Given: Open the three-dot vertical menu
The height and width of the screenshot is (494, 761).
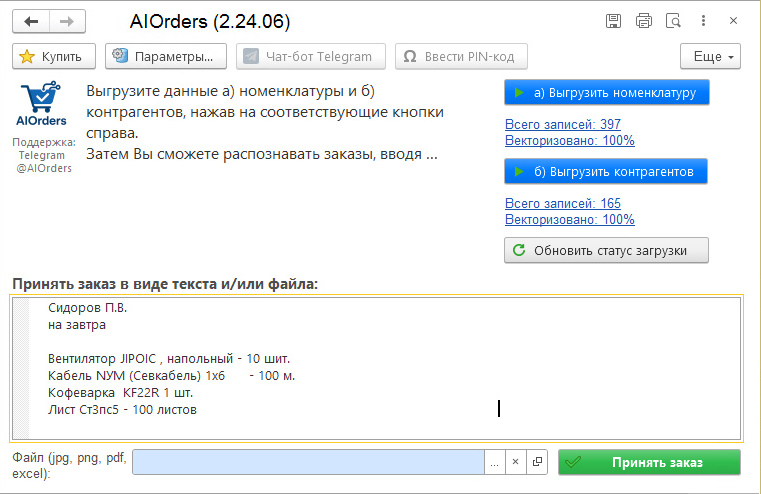Looking at the screenshot, I should coord(705,21).
